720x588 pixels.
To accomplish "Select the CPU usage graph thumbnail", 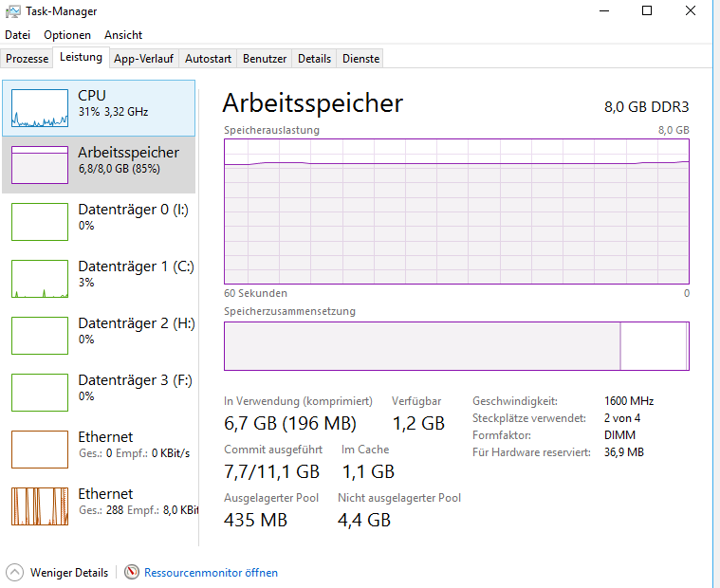I will [x=40, y=108].
